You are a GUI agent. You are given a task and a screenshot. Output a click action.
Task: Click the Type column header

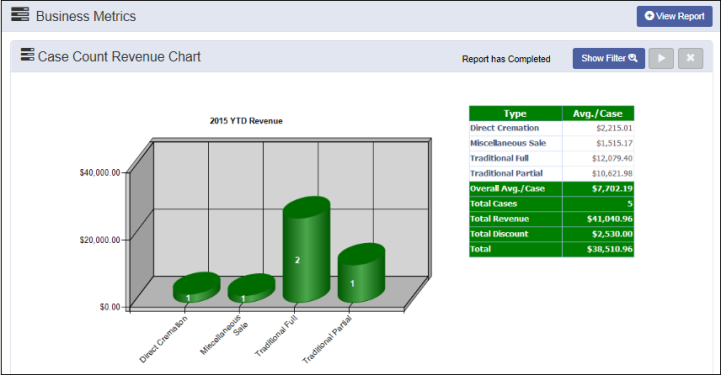pyautogui.click(x=515, y=114)
